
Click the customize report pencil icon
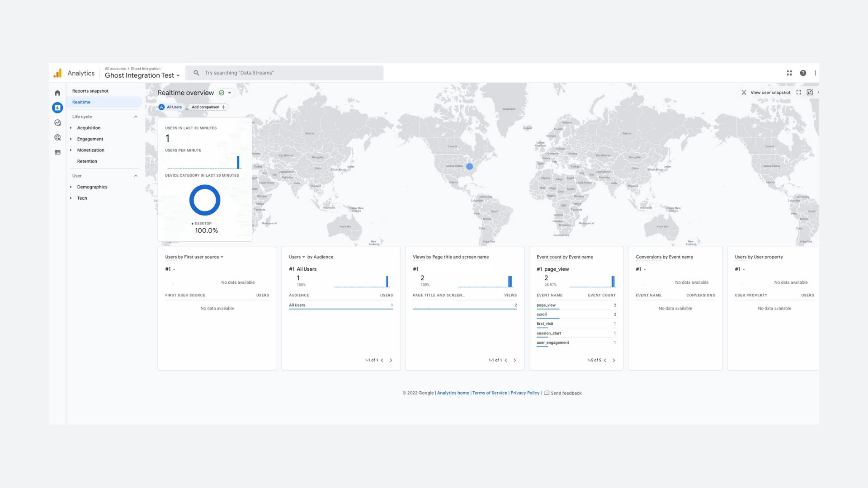[x=810, y=93]
